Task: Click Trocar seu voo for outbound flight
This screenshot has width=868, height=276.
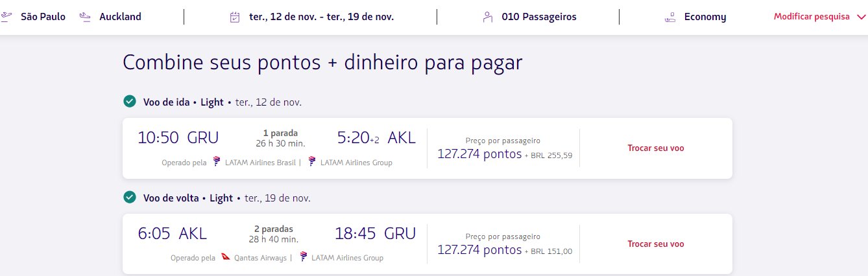Action: pyautogui.click(x=656, y=148)
